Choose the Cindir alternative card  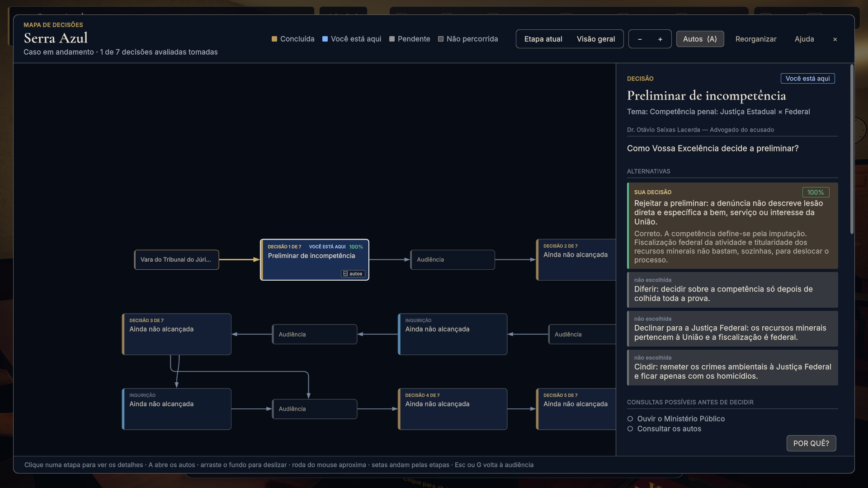(732, 367)
